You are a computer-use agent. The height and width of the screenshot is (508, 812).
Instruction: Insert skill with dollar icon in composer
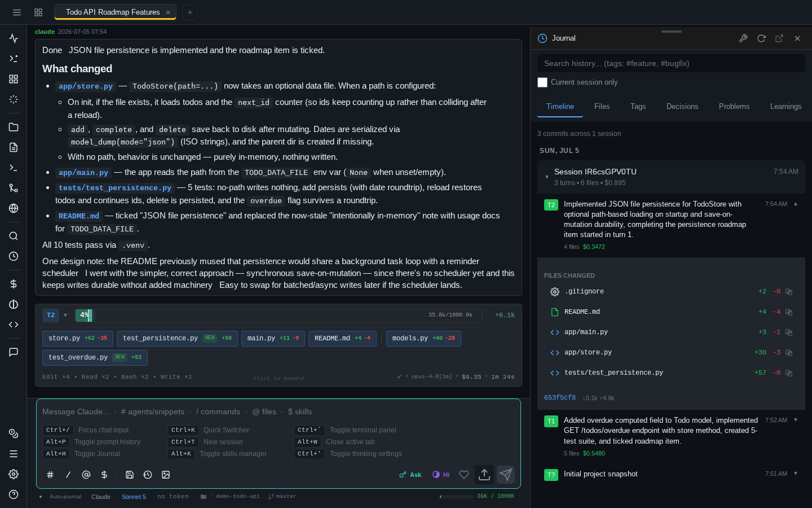(104, 475)
